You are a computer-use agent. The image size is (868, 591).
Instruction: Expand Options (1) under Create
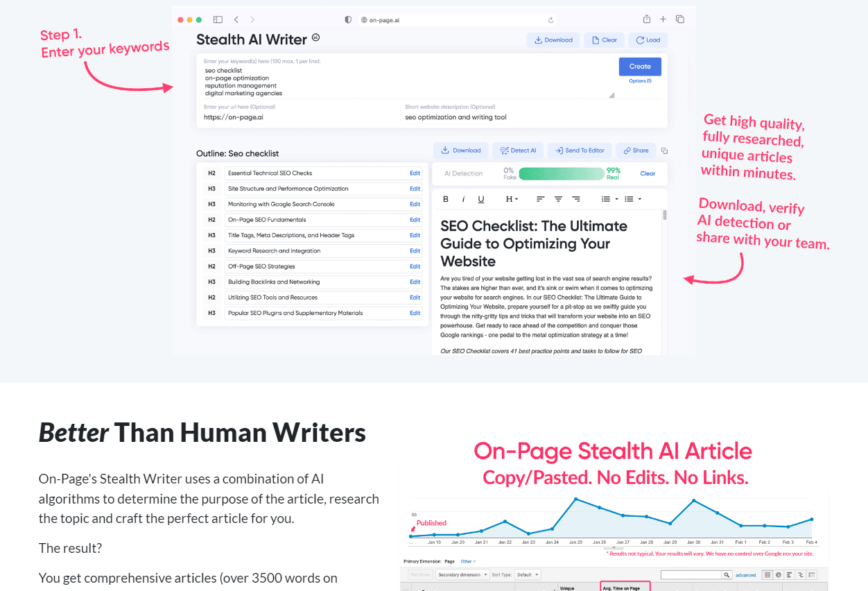[640, 81]
